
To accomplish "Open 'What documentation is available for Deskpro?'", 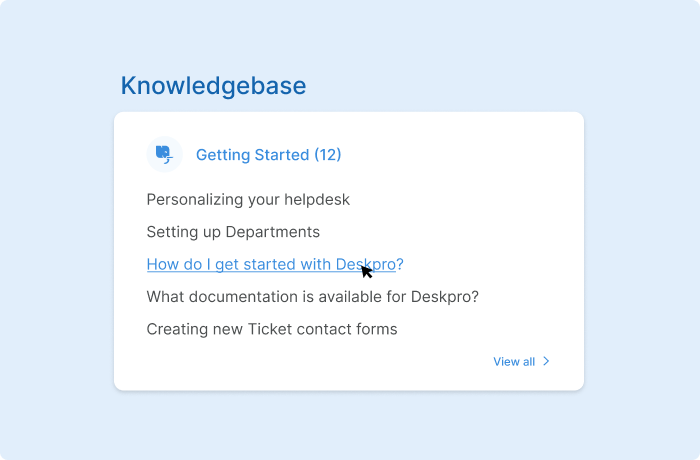I will pyautogui.click(x=312, y=297).
